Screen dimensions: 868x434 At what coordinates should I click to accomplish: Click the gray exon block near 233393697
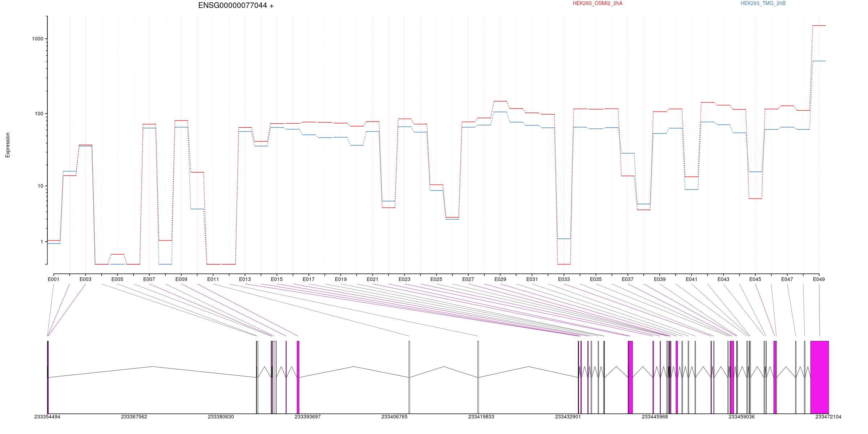275,377
